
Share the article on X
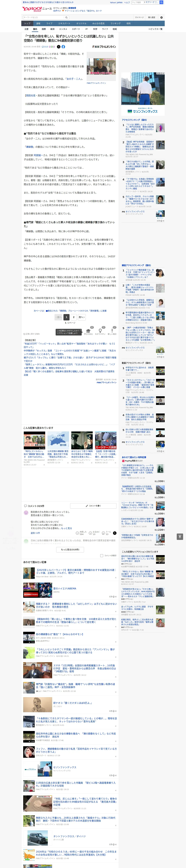tap(59, 47)
